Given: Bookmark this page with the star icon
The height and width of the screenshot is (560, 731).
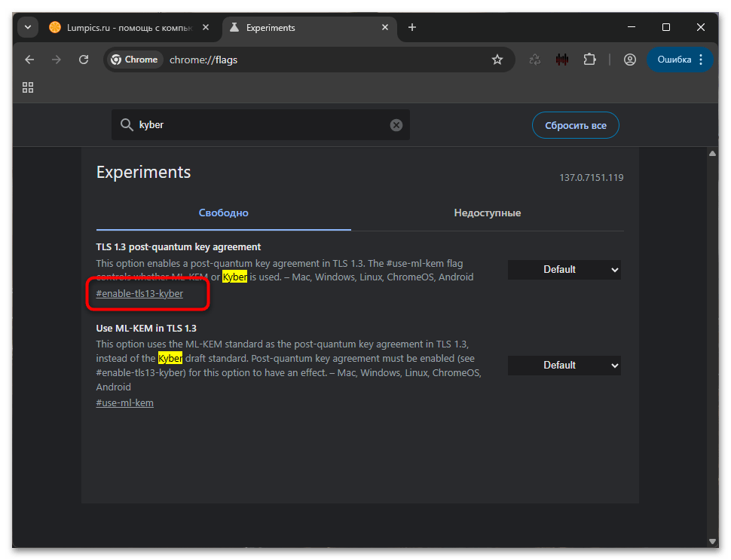Looking at the screenshot, I should [x=497, y=60].
